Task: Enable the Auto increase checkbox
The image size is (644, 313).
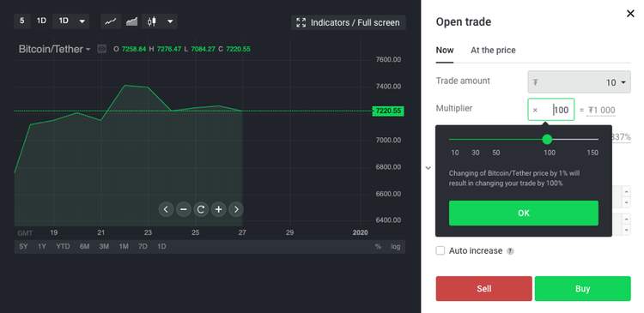Action: tap(440, 250)
